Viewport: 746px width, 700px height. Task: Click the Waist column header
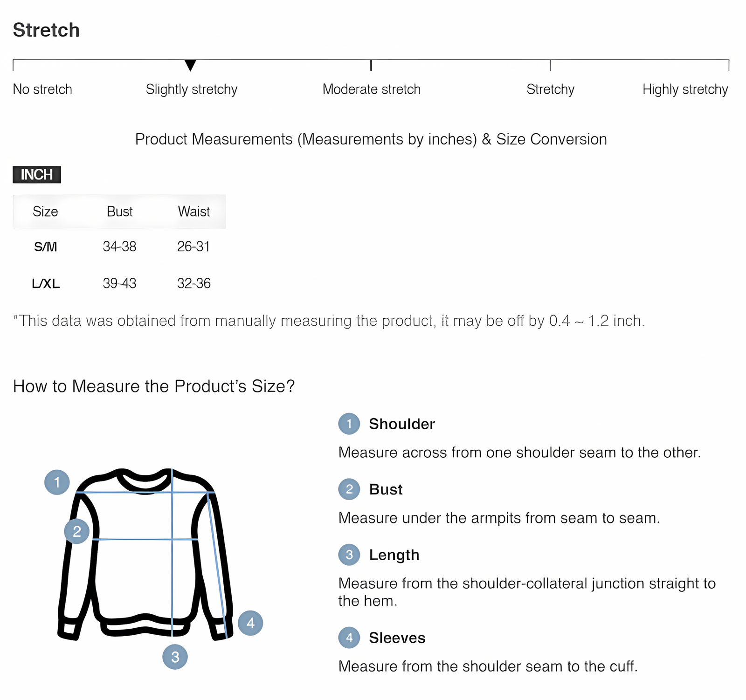[x=193, y=212]
